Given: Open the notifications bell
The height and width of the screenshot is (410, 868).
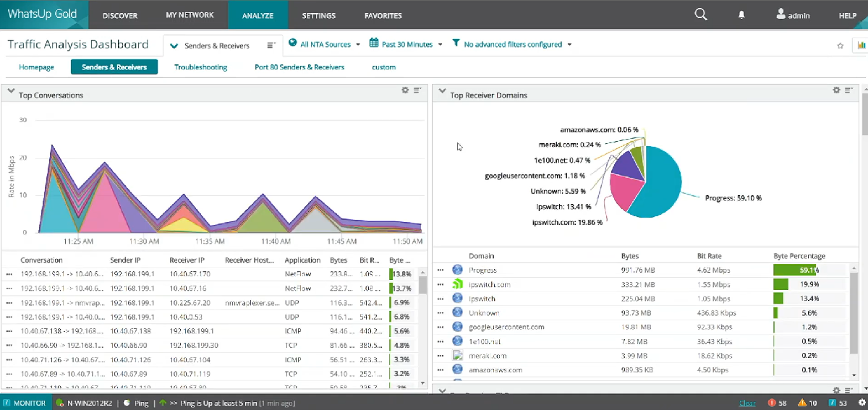Looking at the screenshot, I should point(741,14).
